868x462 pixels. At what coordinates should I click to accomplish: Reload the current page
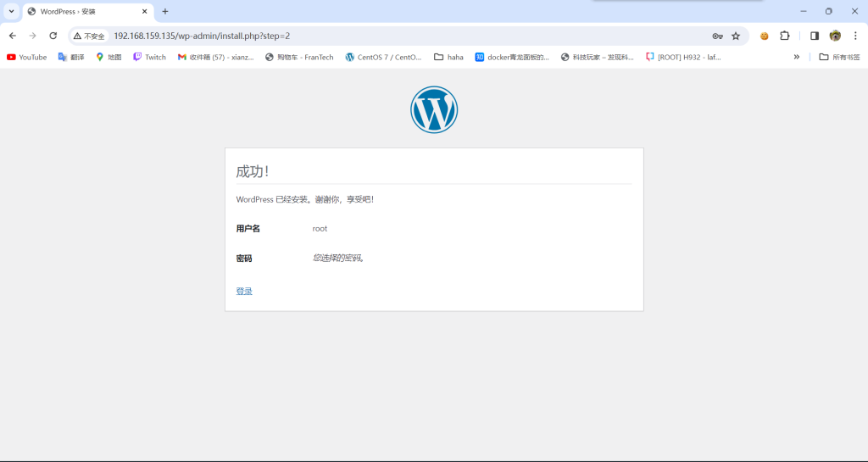(x=53, y=36)
